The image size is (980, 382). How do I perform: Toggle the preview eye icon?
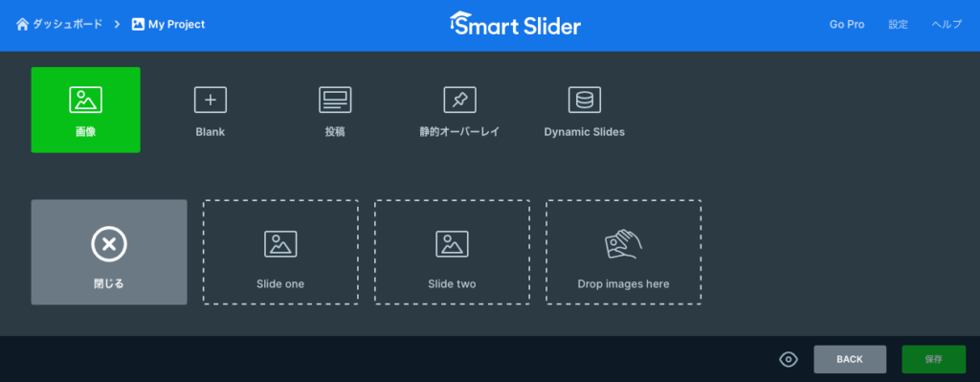pyautogui.click(x=789, y=359)
